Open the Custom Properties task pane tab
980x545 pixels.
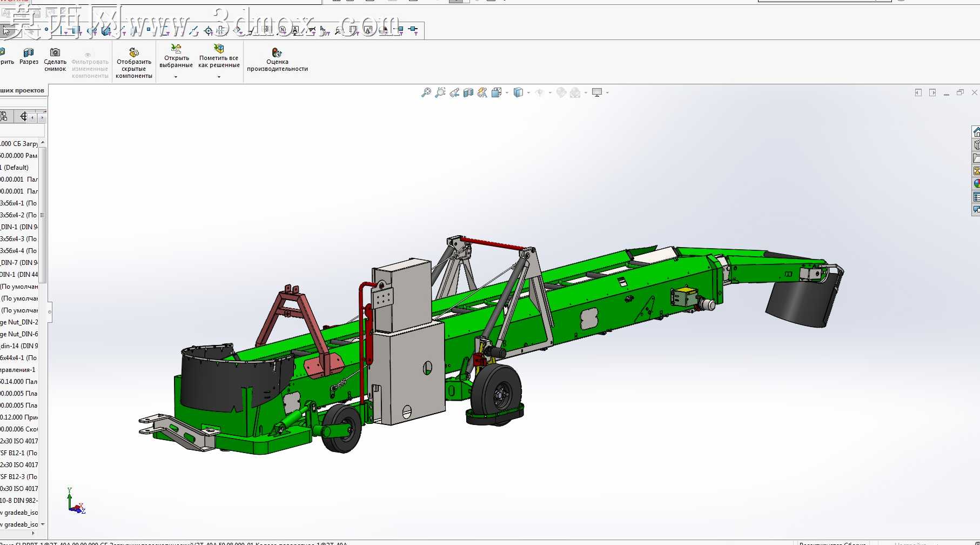tap(976, 197)
